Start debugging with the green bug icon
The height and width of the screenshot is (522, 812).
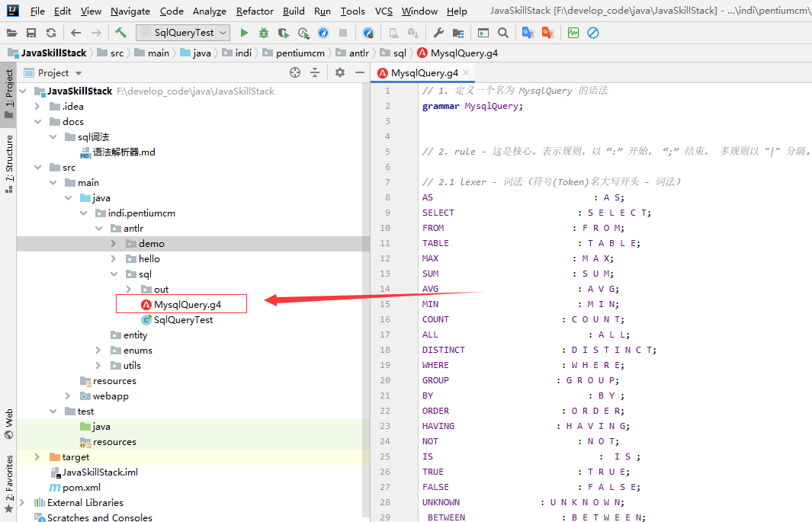[264, 33]
